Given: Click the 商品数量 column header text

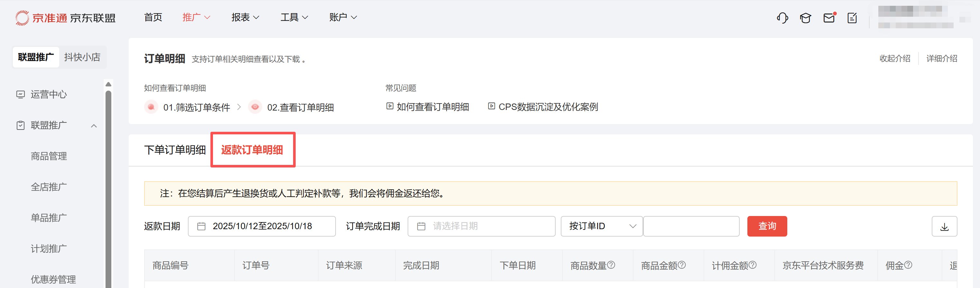Looking at the screenshot, I should click(x=588, y=265).
